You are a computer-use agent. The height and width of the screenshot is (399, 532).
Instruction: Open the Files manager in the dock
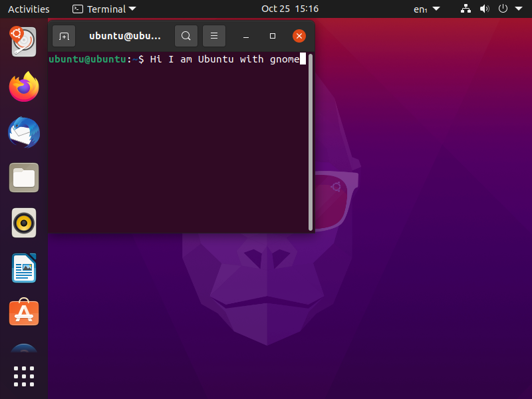point(24,178)
